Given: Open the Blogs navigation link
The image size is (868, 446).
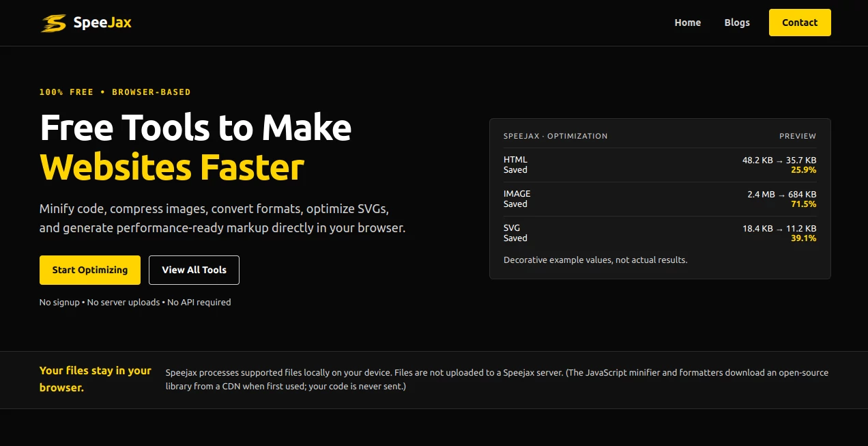Looking at the screenshot, I should pyautogui.click(x=737, y=23).
